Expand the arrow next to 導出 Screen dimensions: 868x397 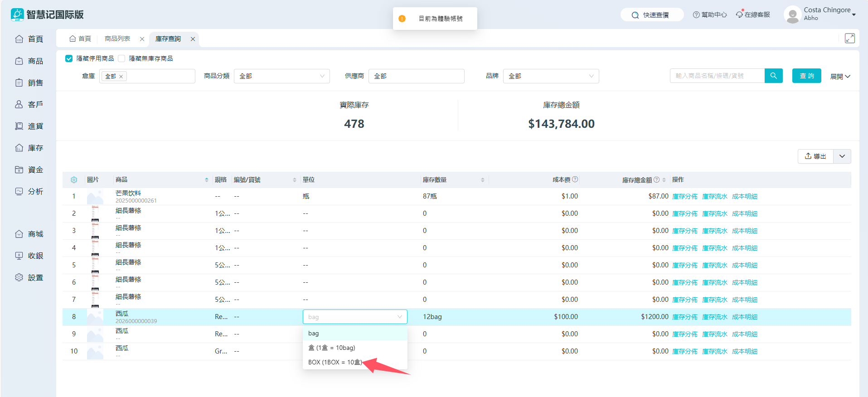[842, 156]
